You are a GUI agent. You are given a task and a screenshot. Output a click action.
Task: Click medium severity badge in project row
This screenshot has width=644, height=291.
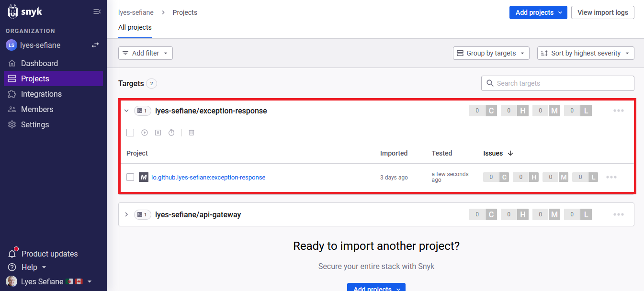[555, 177]
